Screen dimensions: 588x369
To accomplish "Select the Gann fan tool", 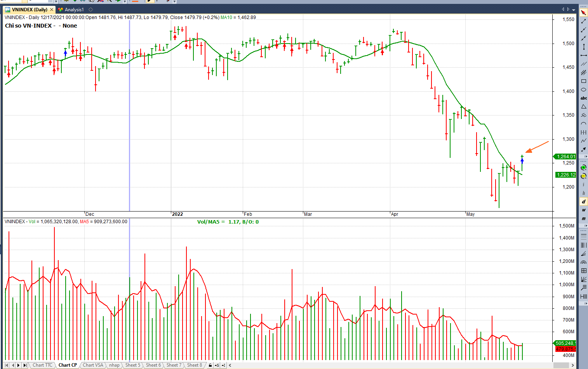I will click(x=583, y=279).
